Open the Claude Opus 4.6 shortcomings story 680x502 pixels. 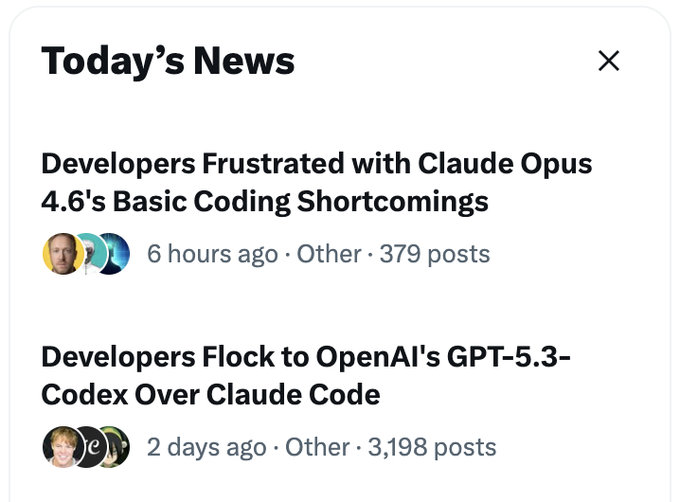(316, 182)
